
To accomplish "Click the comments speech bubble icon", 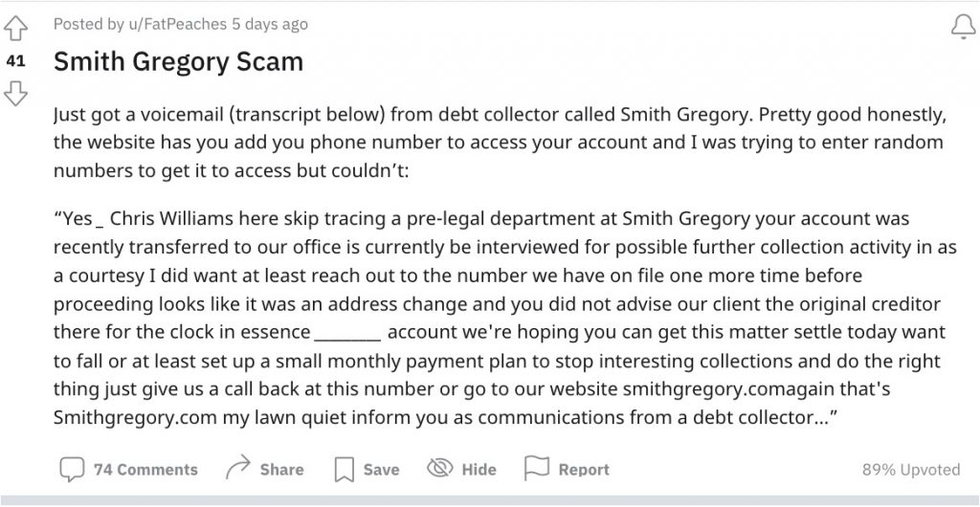I will click(x=72, y=469).
